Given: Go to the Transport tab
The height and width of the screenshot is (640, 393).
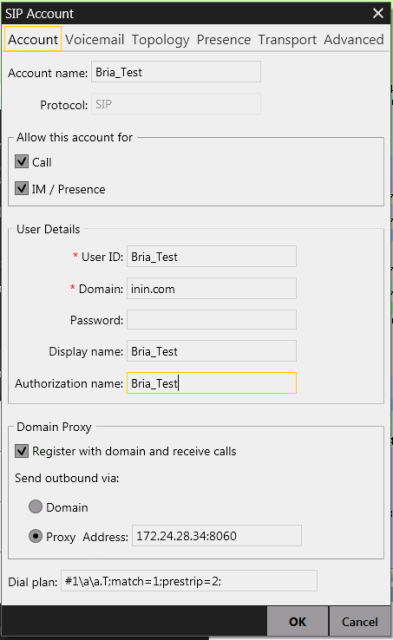Looking at the screenshot, I should (287, 40).
